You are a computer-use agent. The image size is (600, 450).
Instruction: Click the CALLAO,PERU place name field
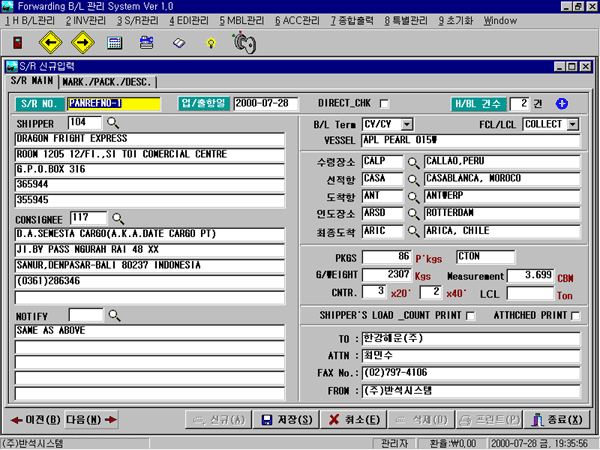(x=502, y=161)
